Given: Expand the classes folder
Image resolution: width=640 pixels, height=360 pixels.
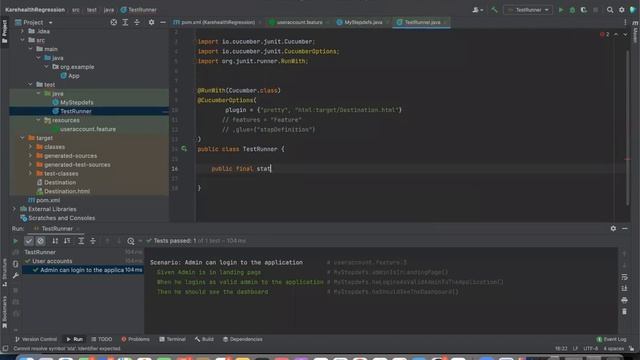Looking at the screenshot, I should (31, 147).
